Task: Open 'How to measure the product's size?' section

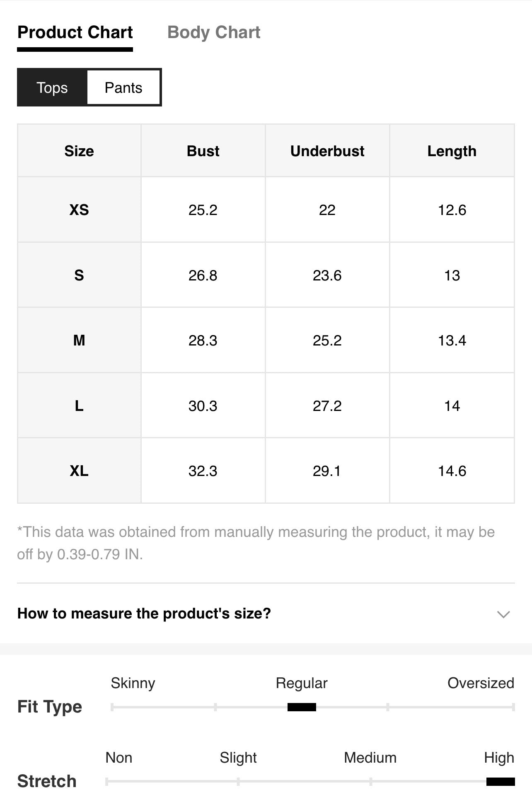Action: (x=266, y=614)
